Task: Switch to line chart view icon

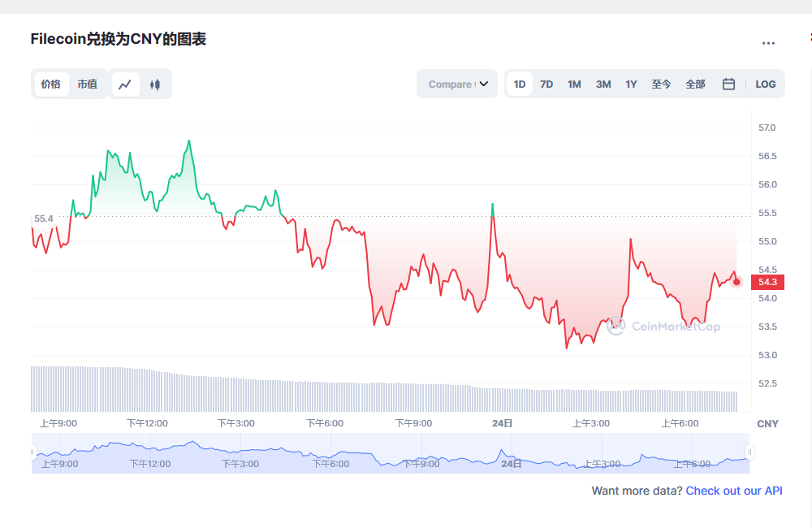Action: pos(125,84)
